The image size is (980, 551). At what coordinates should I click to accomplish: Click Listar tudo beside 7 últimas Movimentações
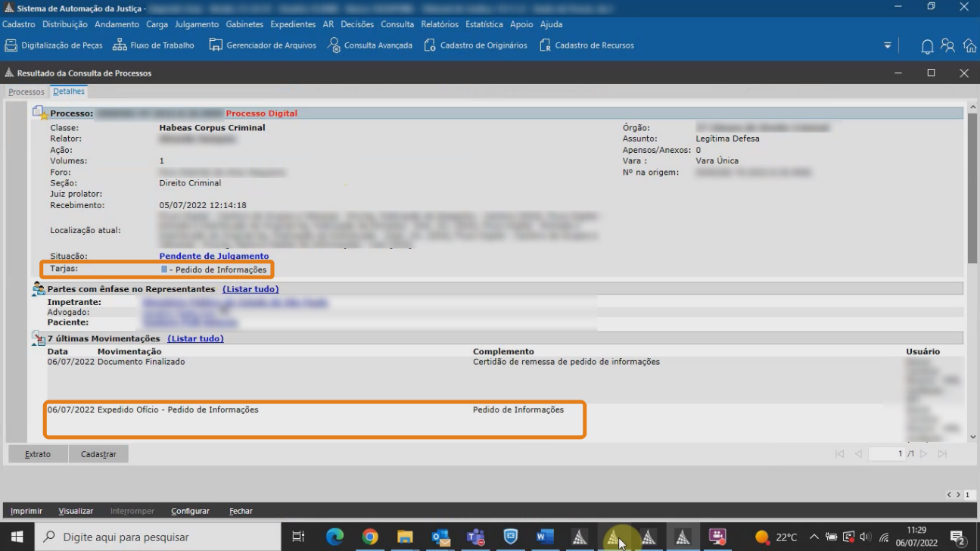tap(195, 338)
